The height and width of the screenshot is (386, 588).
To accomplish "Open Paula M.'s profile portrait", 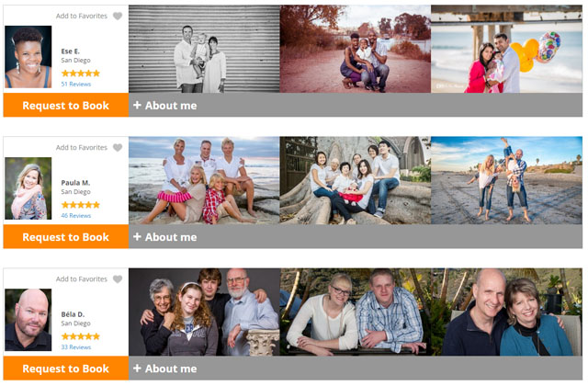I will point(28,188).
